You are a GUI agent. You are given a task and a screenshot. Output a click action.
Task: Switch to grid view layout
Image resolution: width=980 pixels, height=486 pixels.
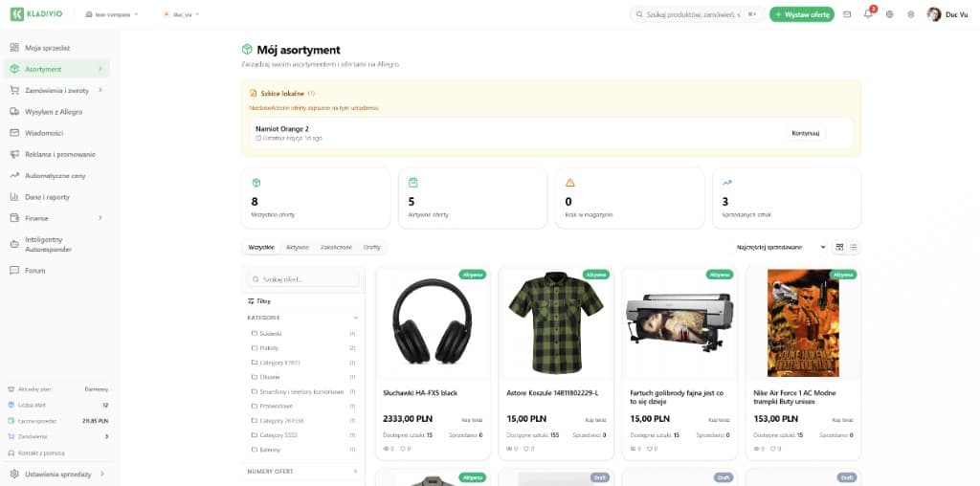(840, 247)
